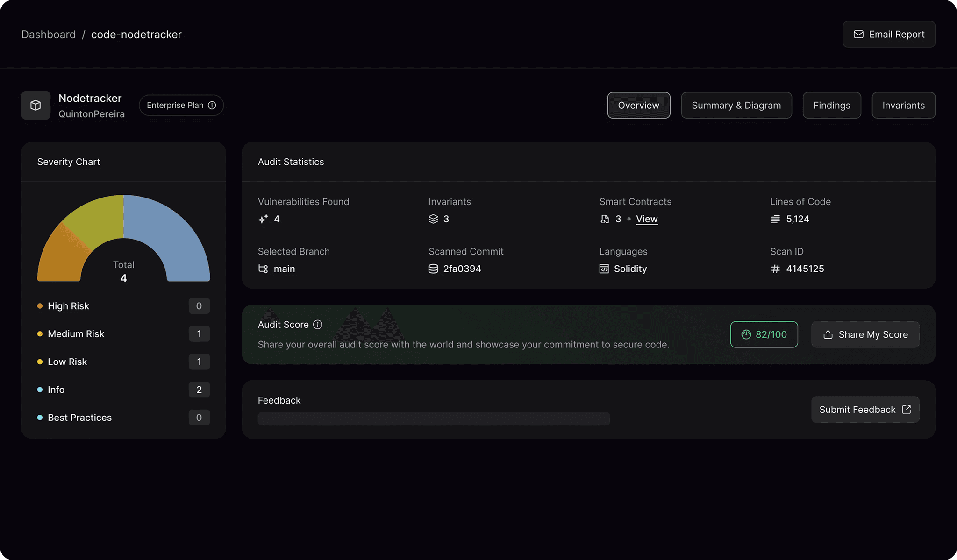The image size is (957, 560).
Task: Switch to the Overview tab
Action: point(638,105)
